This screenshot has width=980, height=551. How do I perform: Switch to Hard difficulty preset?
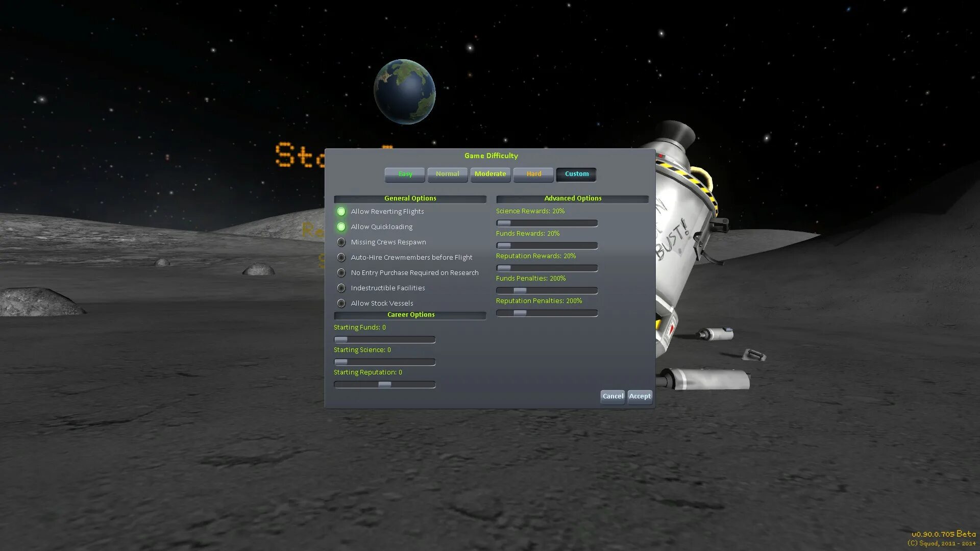[533, 174]
